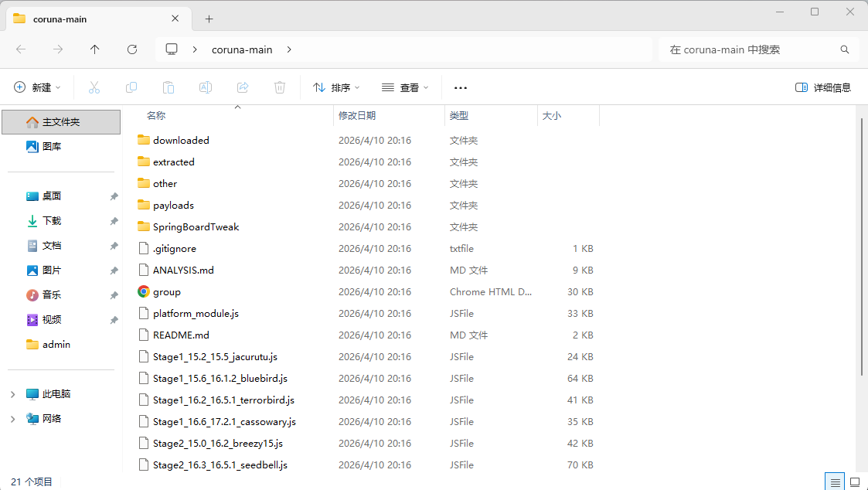Unpin 音乐 using its pin icon
868x490 pixels.
pos(114,296)
